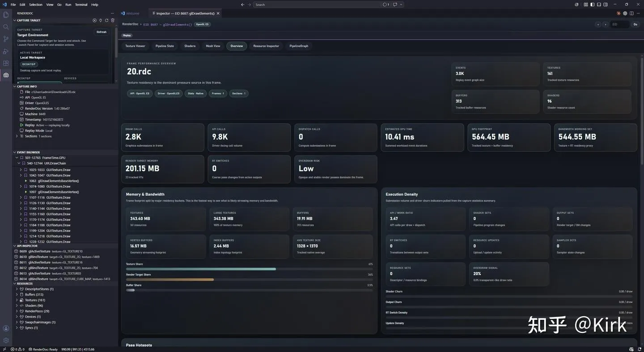This screenshot has height=352, width=644.
Task: Click the orange starburst extension icon
Action: point(619,13)
